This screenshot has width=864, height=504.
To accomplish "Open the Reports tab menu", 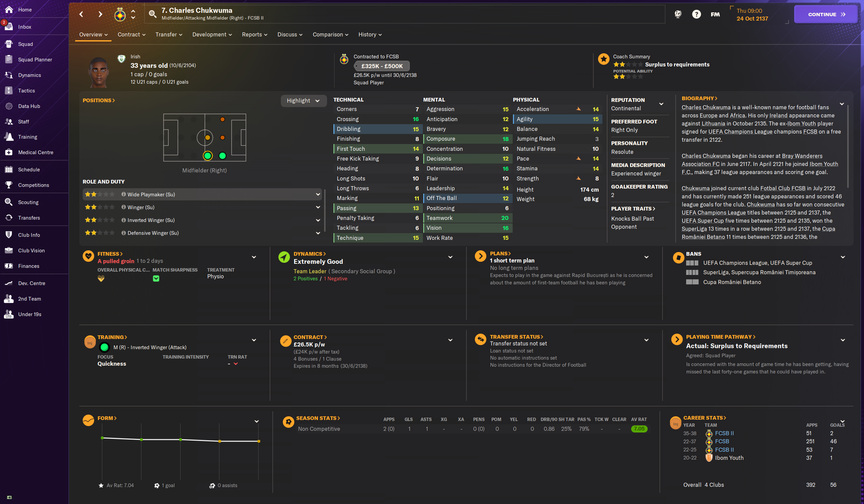I will click(x=254, y=35).
